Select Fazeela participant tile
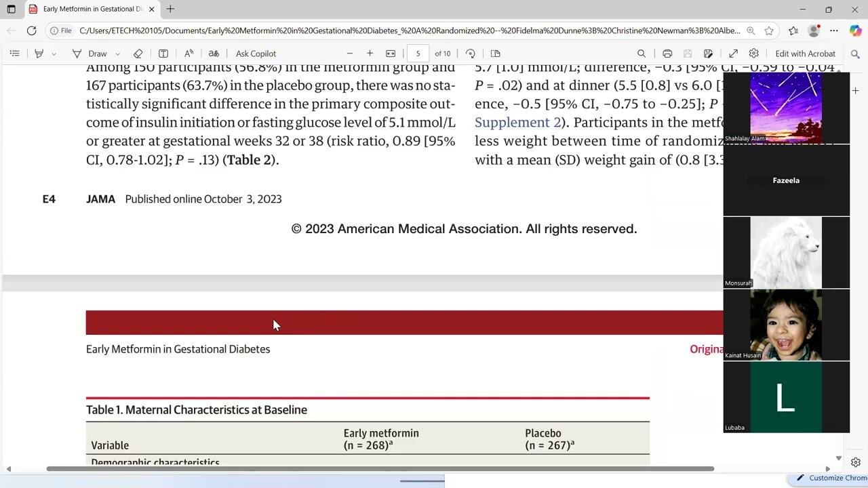This screenshot has height=488, width=868. 786,180
